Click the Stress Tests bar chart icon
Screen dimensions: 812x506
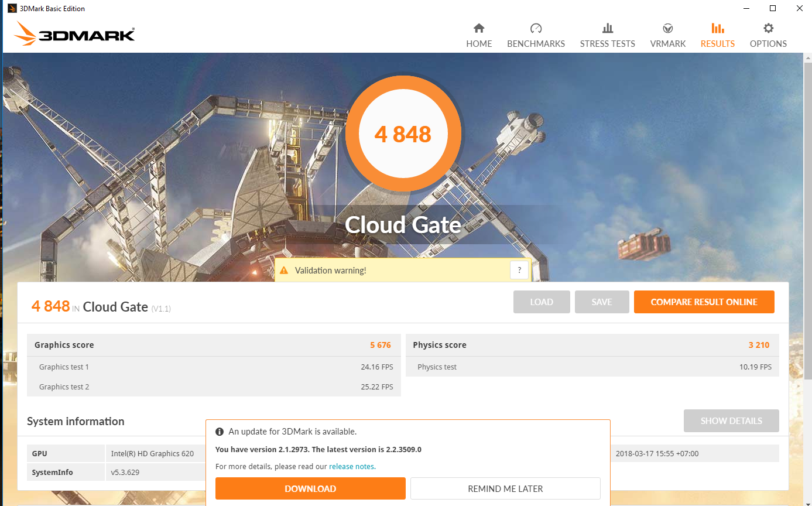(608, 28)
